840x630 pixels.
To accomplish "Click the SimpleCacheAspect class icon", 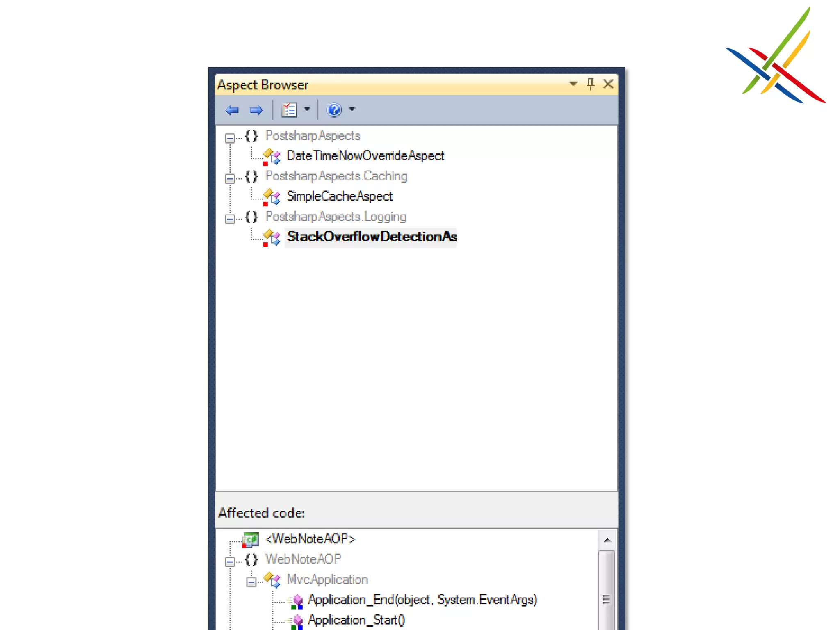I will (272, 196).
